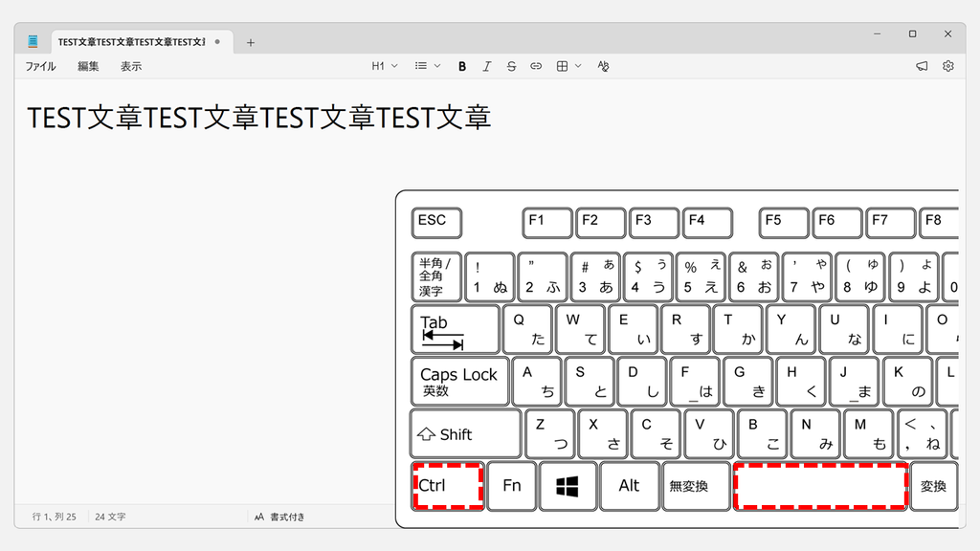
Task: Toggle italic formatting
Action: (x=486, y=66)
